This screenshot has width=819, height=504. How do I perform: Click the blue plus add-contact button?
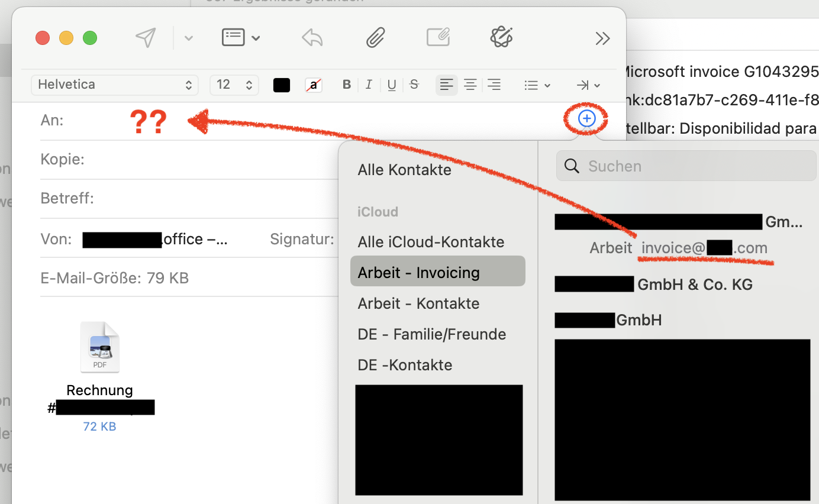click(586, 119)
